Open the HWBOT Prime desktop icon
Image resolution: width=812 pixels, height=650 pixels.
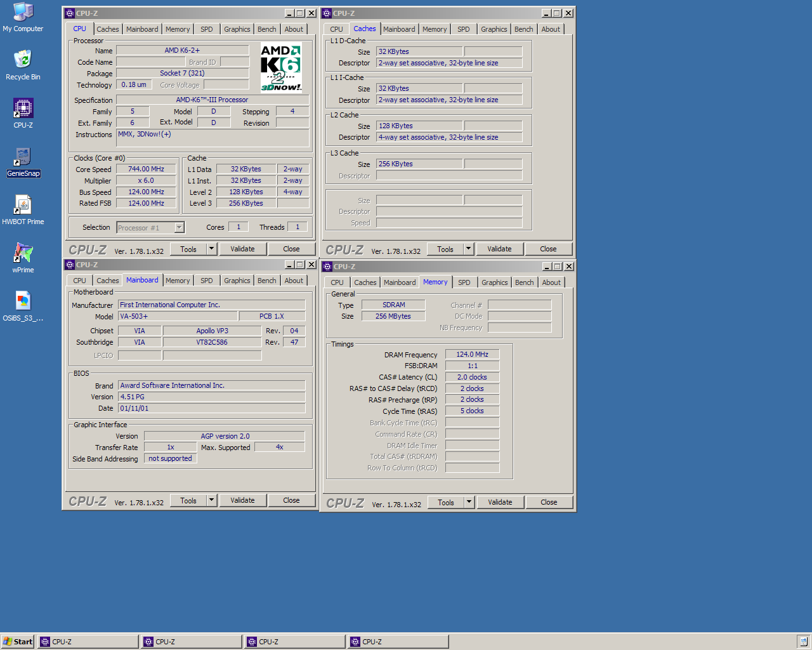[x=23, y=210]
